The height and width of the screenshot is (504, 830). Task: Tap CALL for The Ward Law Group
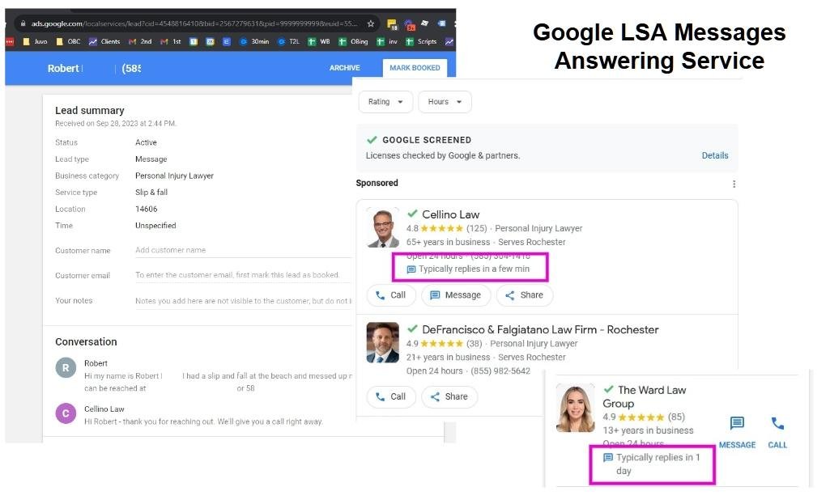(777, 433)
